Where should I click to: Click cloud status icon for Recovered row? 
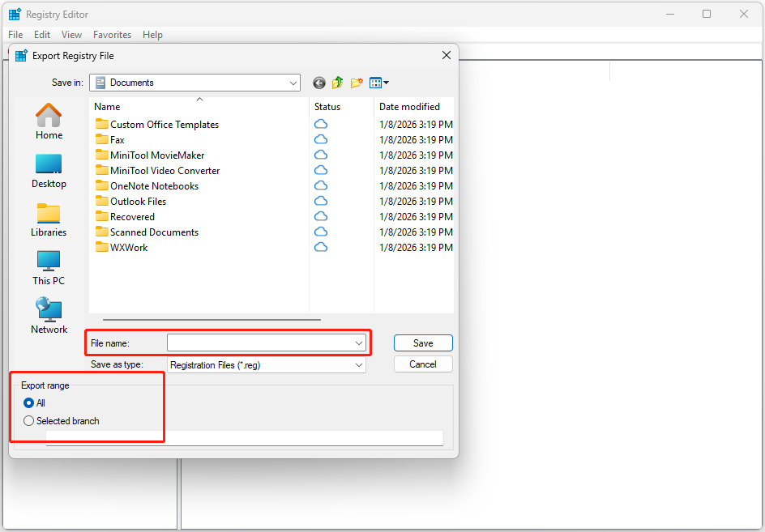click(321, 216)
